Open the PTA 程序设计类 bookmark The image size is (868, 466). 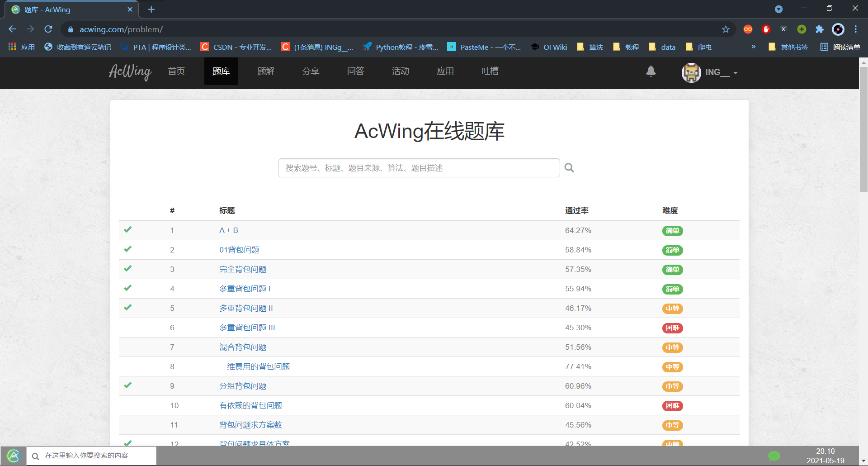click(x=156, y=47)
